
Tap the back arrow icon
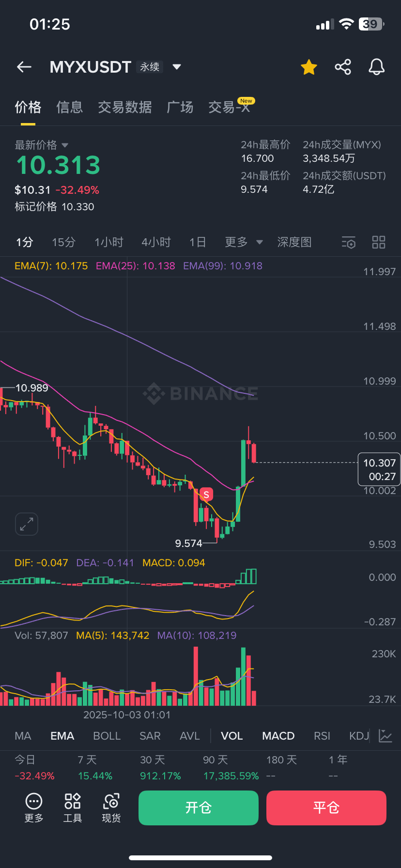[24, 67]
